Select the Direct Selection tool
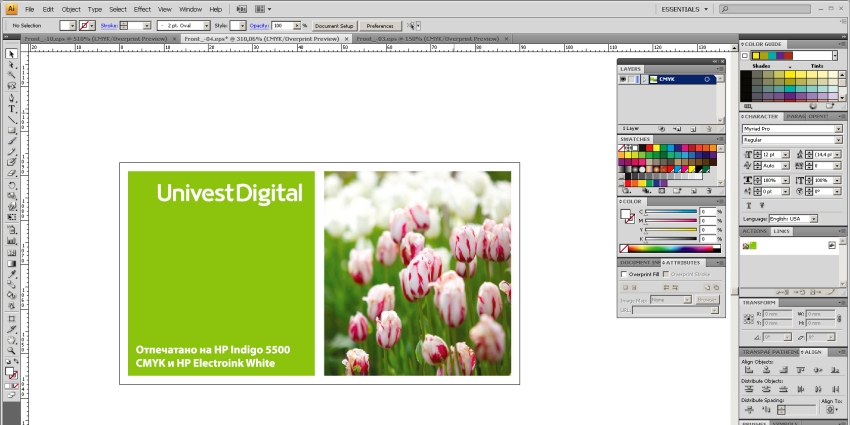Image resolution: width=850 pixels, height=425 pixels. [x=11, y=65]
